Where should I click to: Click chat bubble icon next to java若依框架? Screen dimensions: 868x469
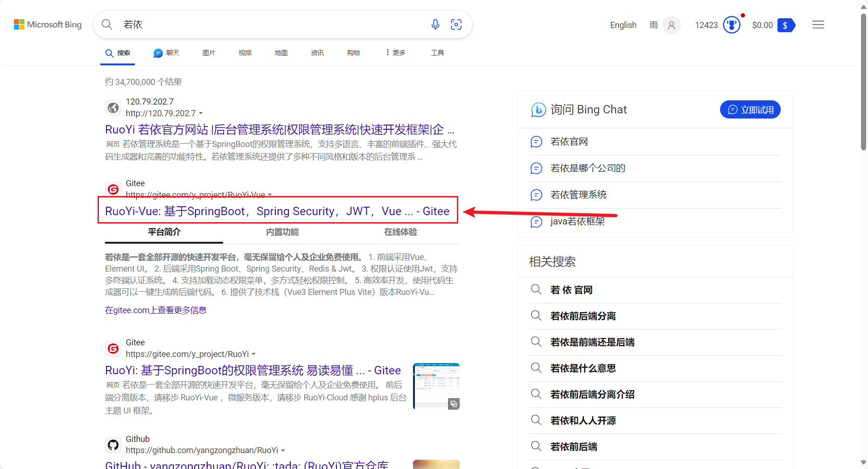536,222
